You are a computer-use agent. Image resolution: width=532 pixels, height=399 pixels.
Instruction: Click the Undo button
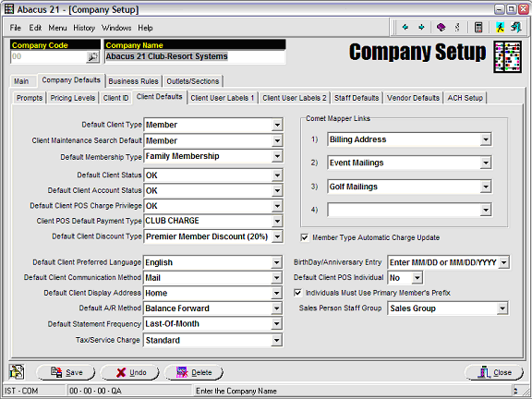click(x=129, y=372)
